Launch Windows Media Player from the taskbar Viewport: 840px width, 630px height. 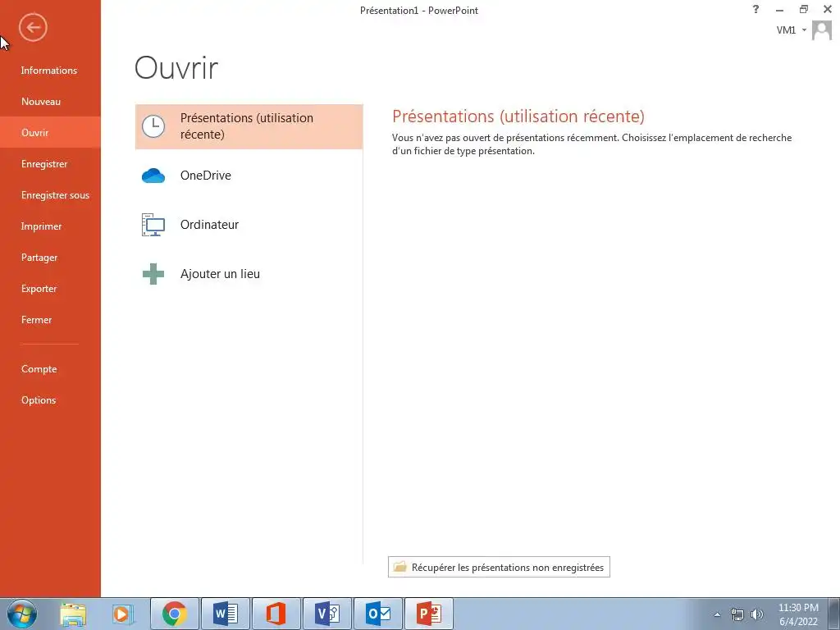123,614
